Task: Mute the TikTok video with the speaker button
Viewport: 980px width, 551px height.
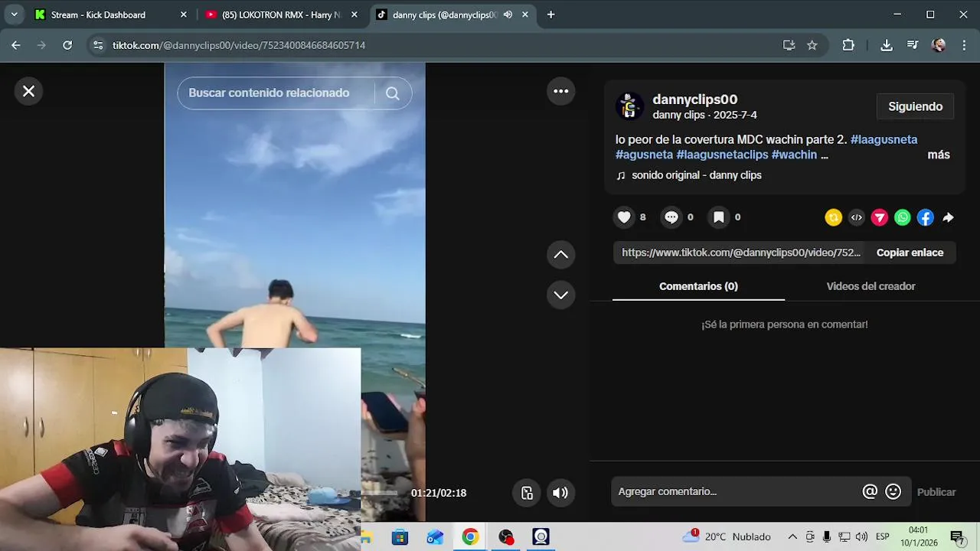Action: [x=560, y=493]
